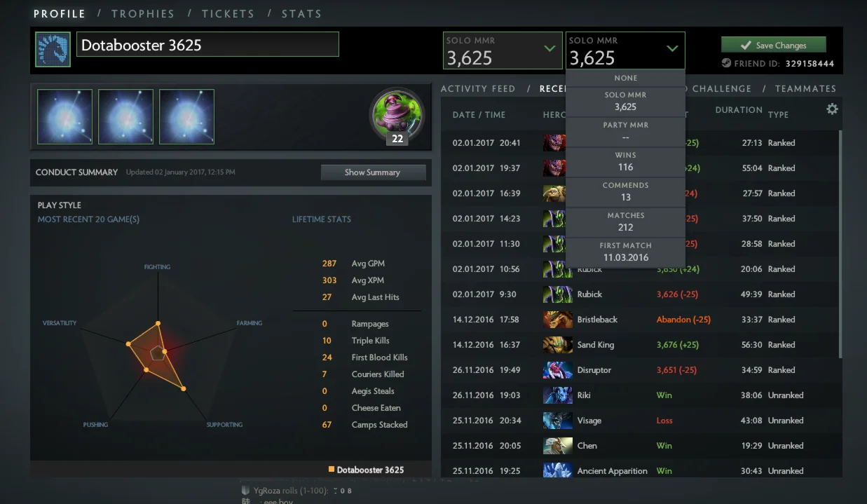Viewport: 867px width, 504px height.
Task: Click the Team Liquid profile avatar
Action: (x=53, y=49)
